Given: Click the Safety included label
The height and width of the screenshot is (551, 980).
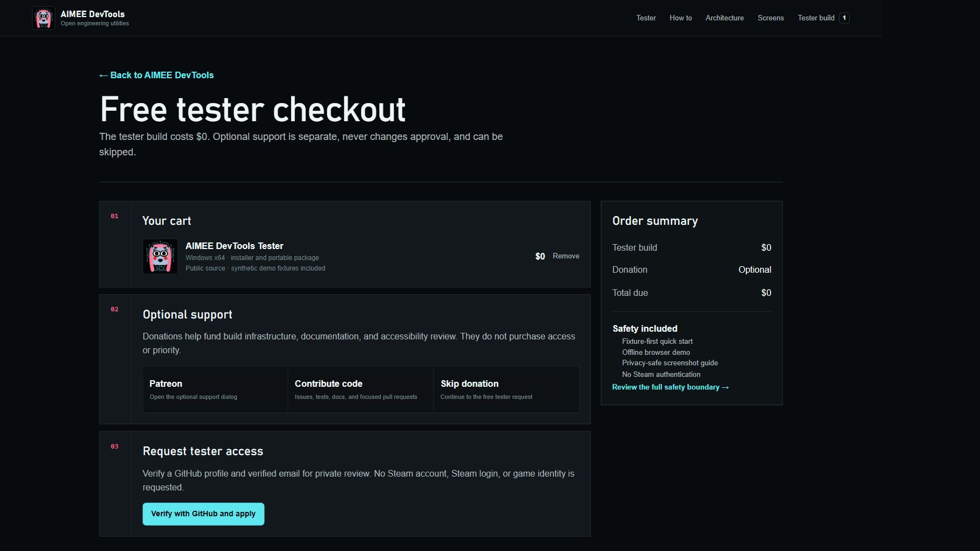Looking at the screenshot, I should [645, 328].
